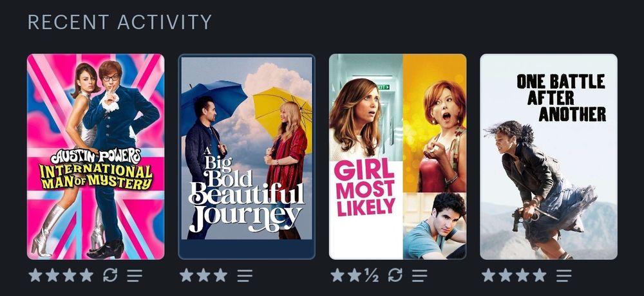This screenshot has height=296, width=644.
Task: Click the second star under One Battle After Another
Action: pyautogui.click(x=506, y=275)
